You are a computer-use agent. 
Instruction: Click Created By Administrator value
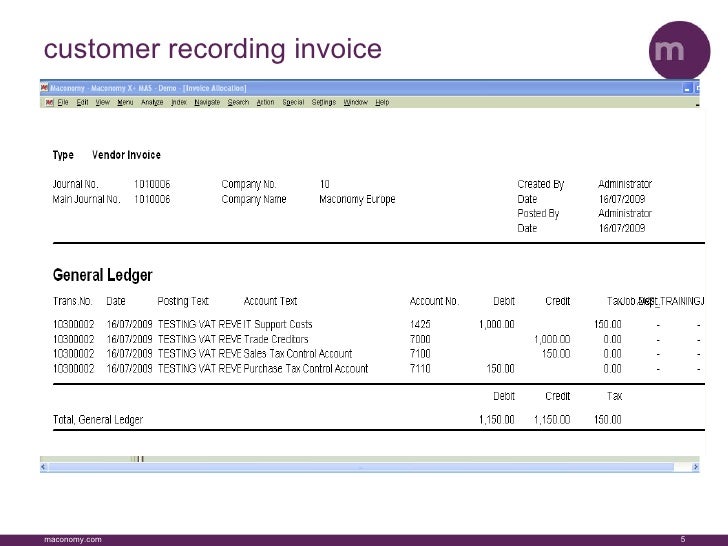[624, 184]
